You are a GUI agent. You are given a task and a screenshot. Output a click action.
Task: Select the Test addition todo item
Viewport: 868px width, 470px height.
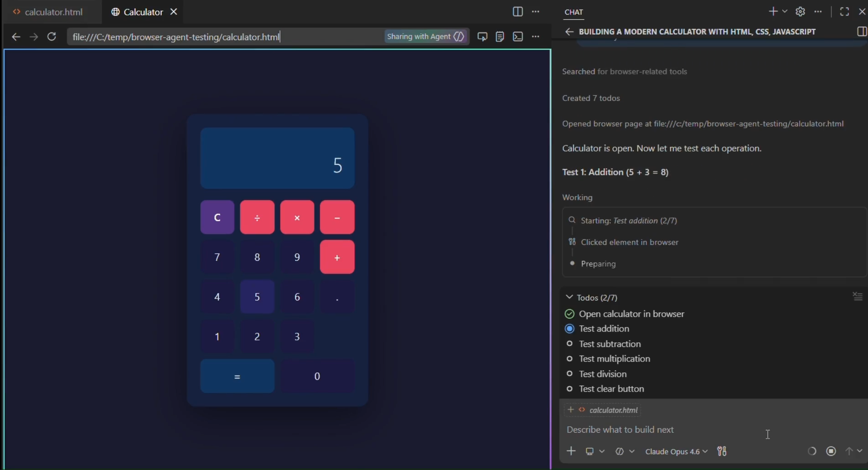point(604,329)
